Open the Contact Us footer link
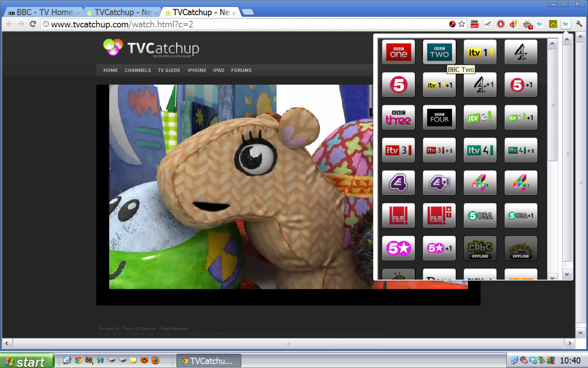 (109, 329)
